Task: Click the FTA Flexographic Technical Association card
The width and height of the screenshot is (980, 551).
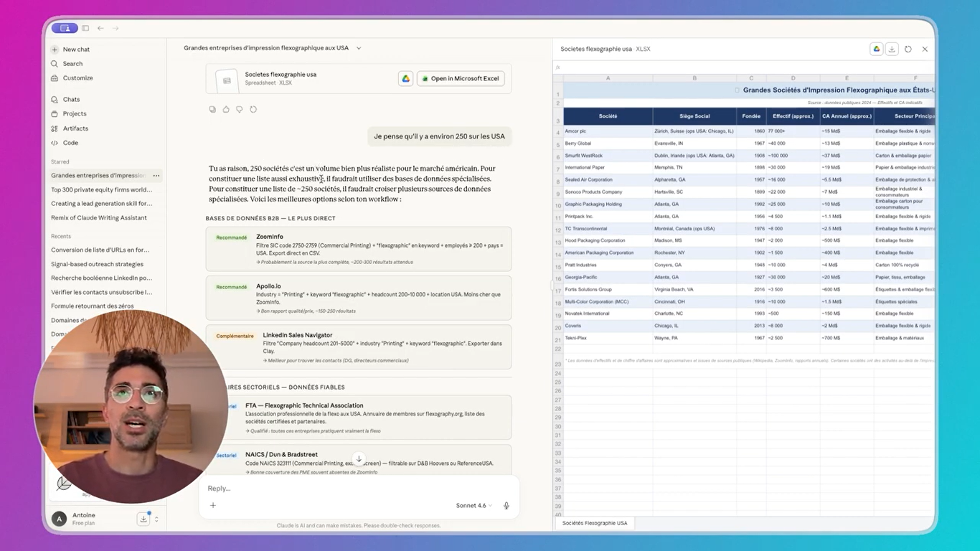Action: click(x=359, y=418)
